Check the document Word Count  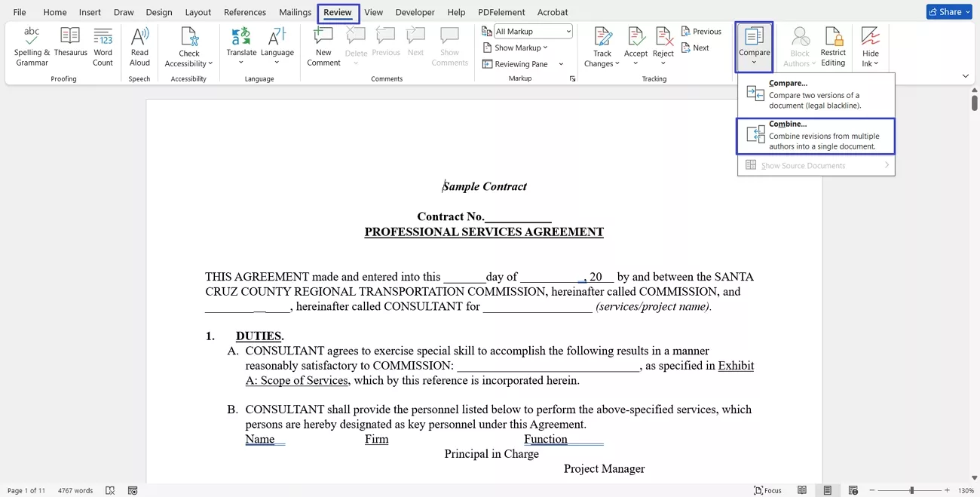[x=103, y=45]
